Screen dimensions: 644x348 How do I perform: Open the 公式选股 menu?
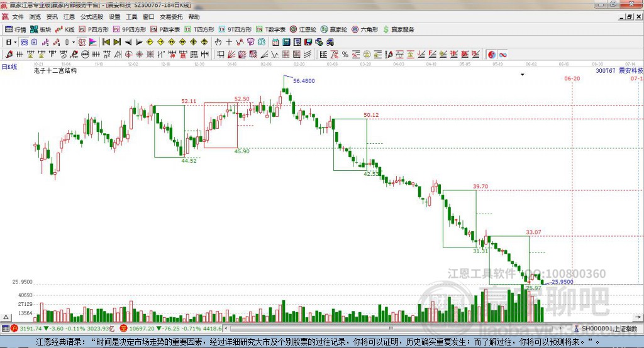(92, 17)
